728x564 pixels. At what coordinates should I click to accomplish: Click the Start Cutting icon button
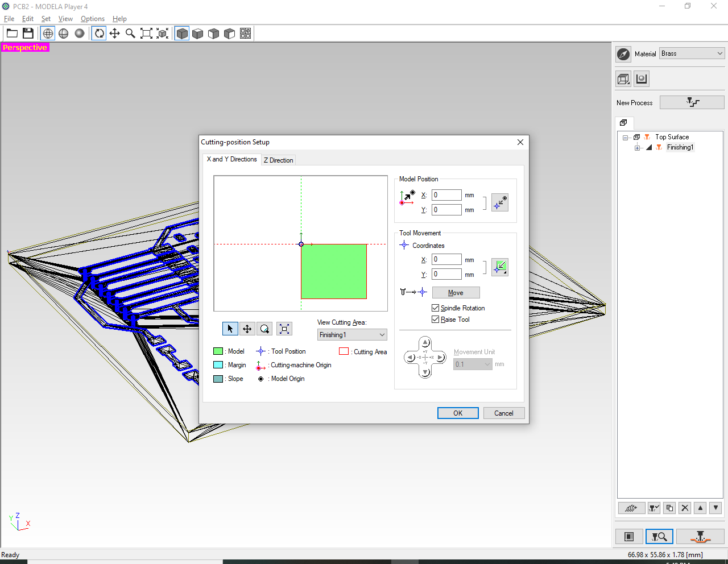click(x=700, y=536)
